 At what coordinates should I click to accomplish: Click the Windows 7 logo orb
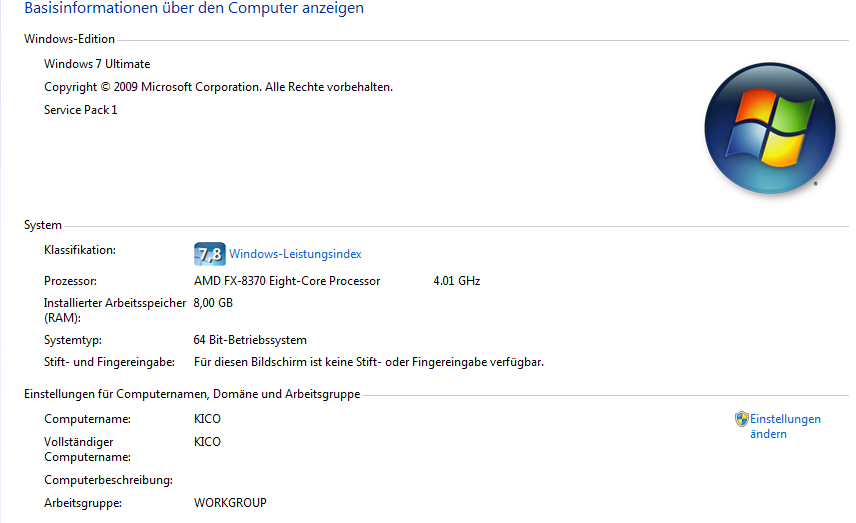point(770,128)
